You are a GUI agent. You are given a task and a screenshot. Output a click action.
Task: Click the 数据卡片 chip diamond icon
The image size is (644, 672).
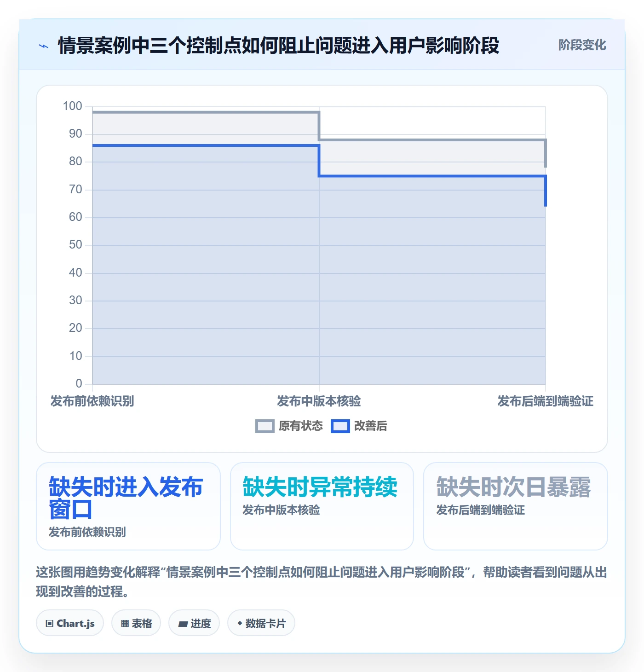click(240, 623)
